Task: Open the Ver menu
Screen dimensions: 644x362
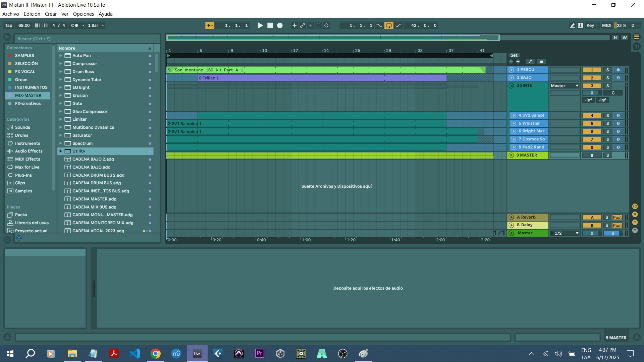Action: (x=65, y=14)
